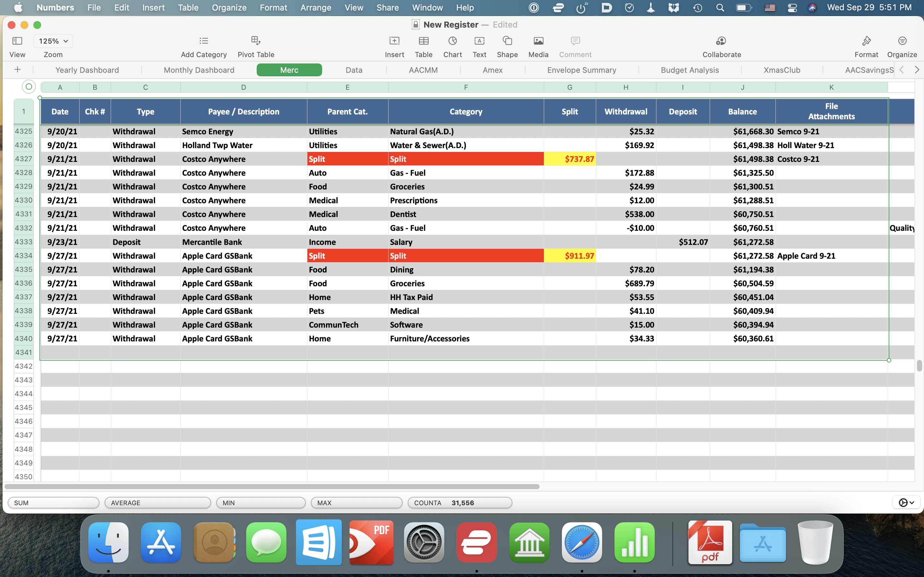This screenshot has width=924, height=577.
Task: Click the horizontal scrollbar below the table
Action: [x=271, y=487]
